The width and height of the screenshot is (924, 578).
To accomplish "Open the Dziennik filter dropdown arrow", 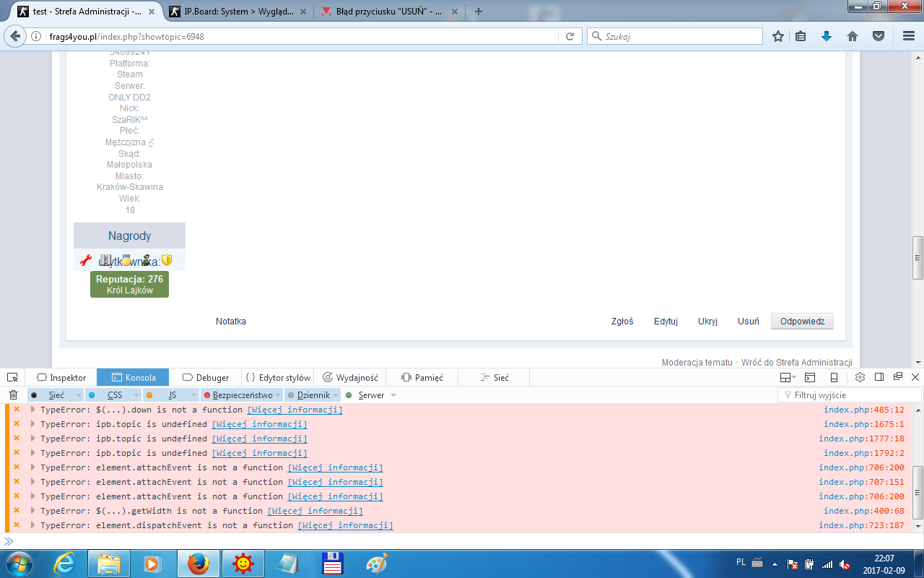I will (x=336, y=395).
